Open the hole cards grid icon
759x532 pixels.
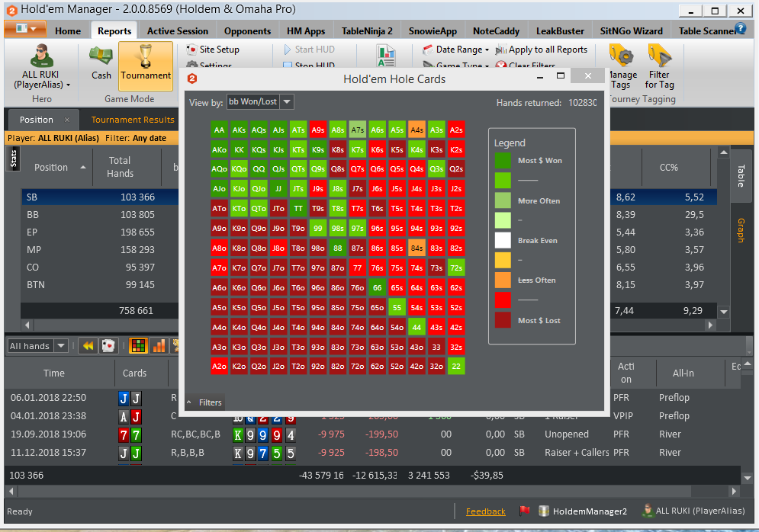point(138,345)
